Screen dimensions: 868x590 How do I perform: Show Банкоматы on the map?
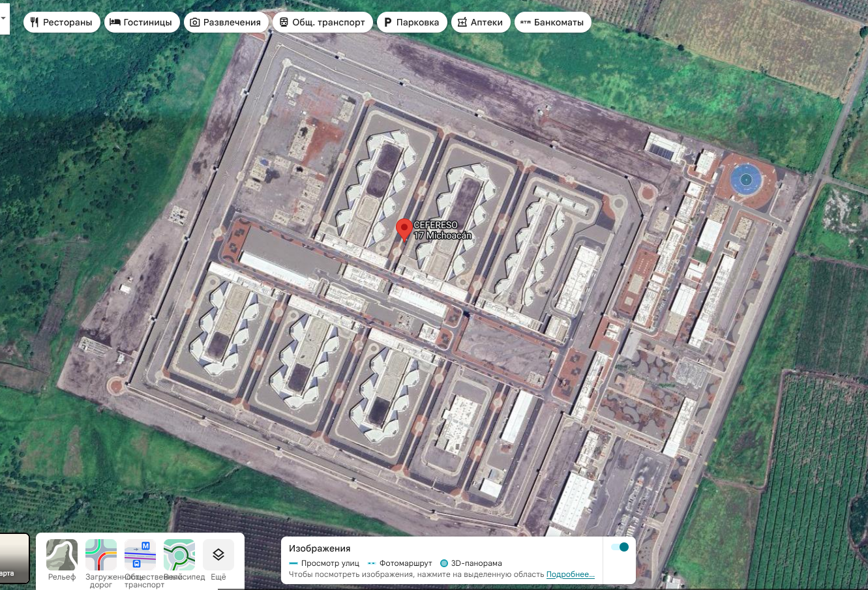point(552,22)
